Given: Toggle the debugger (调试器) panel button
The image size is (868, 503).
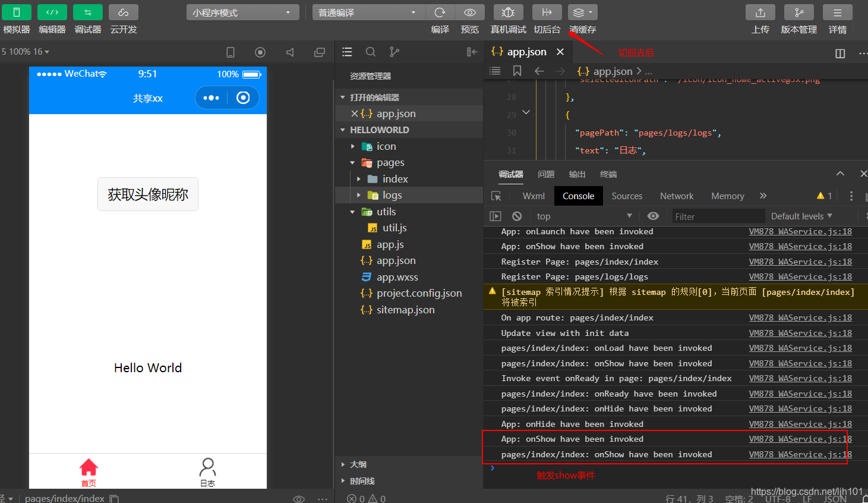Looking at the screenshot, I should pos(88,12).
